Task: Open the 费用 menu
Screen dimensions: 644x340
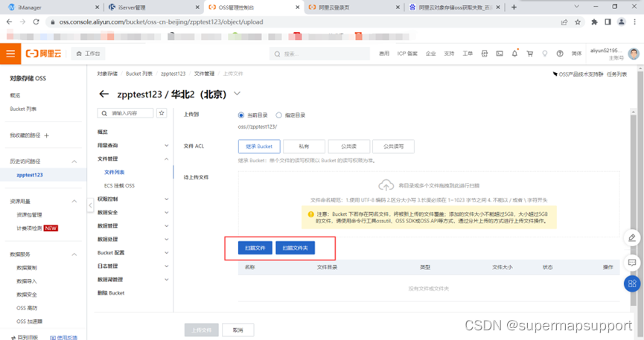Action: pyautogui.click(x=384, y=54)
